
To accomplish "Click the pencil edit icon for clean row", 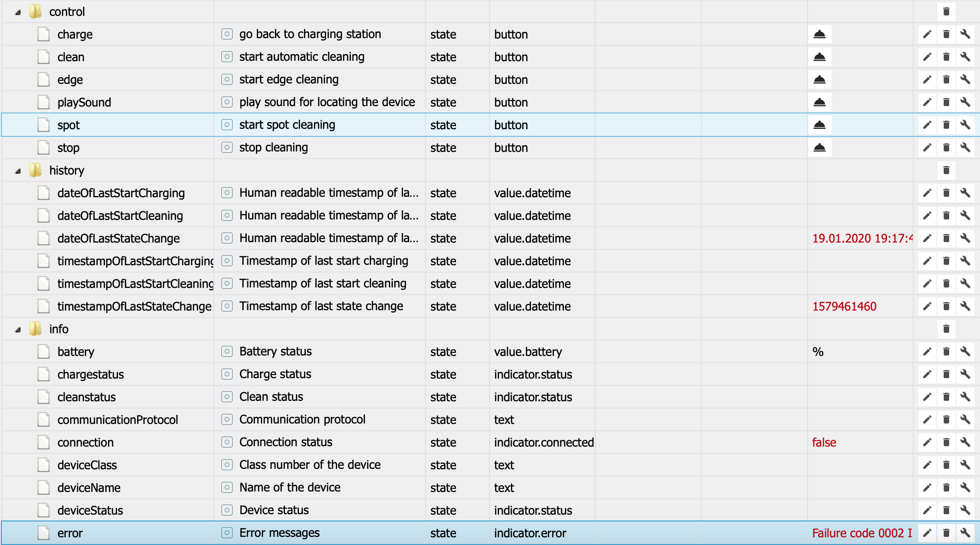I will [x=927, y=57].
